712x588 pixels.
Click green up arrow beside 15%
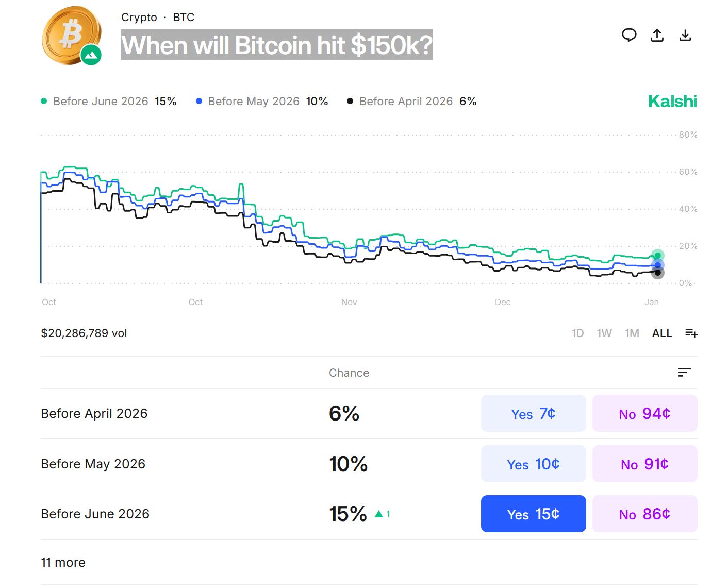click(379, 514)
